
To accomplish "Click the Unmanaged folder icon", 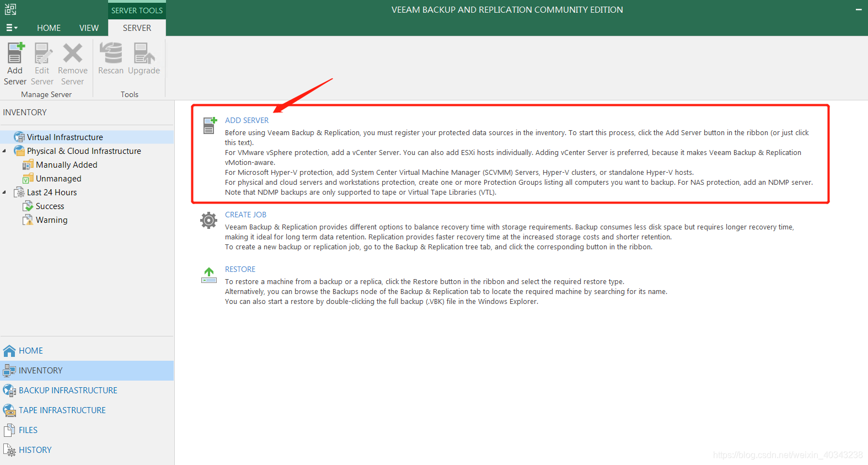I will coord(28,179).
